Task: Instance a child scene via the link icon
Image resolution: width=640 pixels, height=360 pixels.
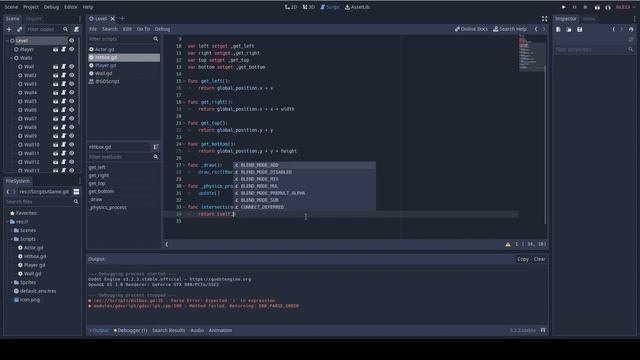Action: tap(19, 29)
